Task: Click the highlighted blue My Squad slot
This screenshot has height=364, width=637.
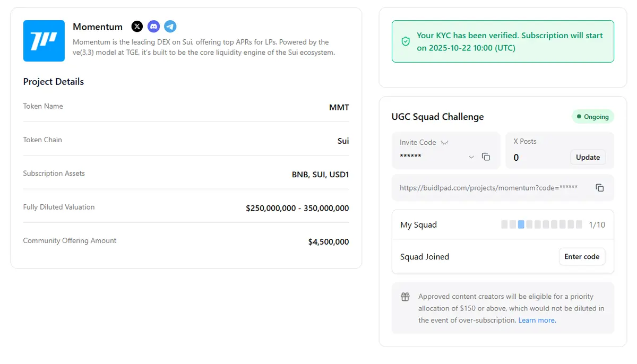Action: [521, 225]
